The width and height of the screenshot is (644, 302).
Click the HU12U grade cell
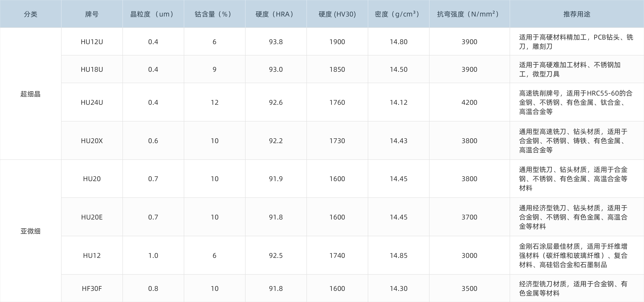point(92,42)
